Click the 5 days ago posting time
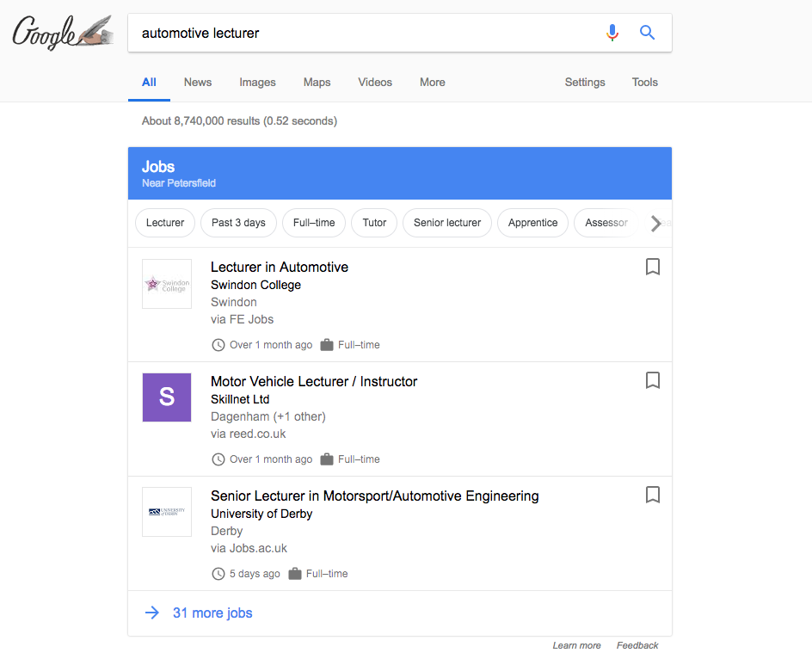Viewport: 812px width, 659px height. (255, 574)
